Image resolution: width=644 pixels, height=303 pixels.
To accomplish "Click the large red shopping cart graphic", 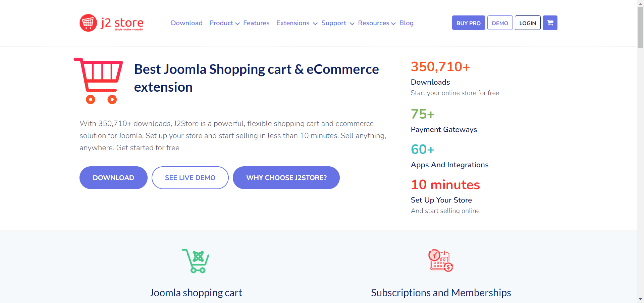I will pos(98,81).
